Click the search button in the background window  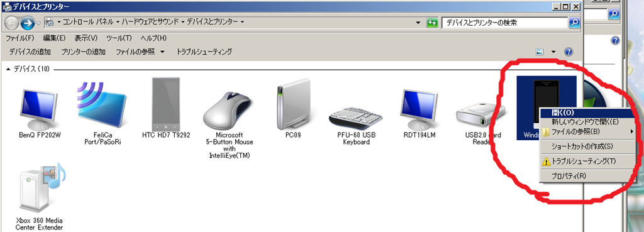613,14
